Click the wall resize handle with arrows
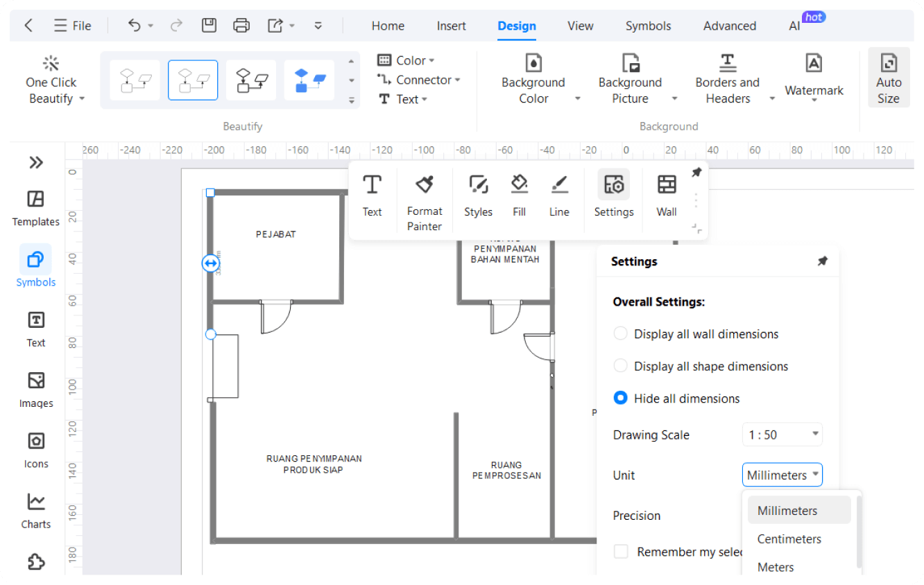This screenshot has width=924, height=585. (211, 263)
